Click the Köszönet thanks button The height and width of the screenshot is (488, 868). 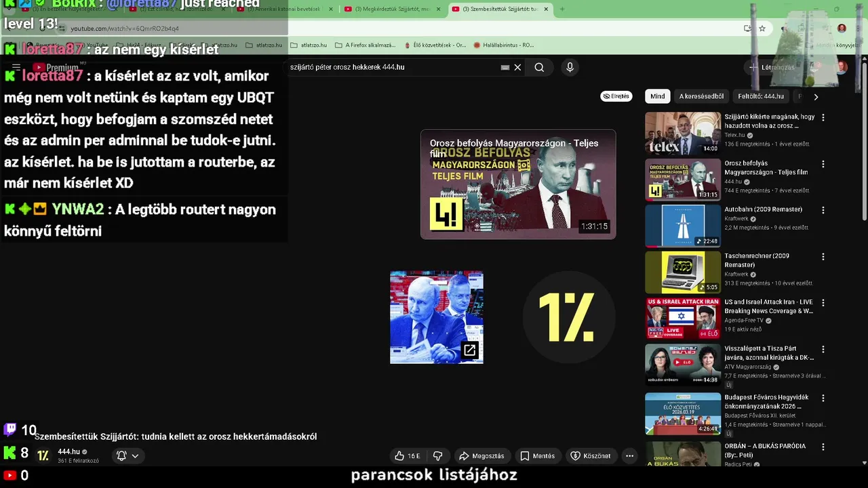click(x=591, y=456)
